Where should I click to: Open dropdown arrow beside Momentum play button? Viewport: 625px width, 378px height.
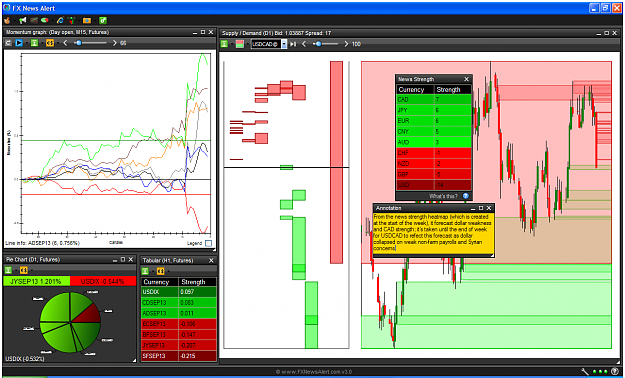pyautogui.click(x=27, y=43)
